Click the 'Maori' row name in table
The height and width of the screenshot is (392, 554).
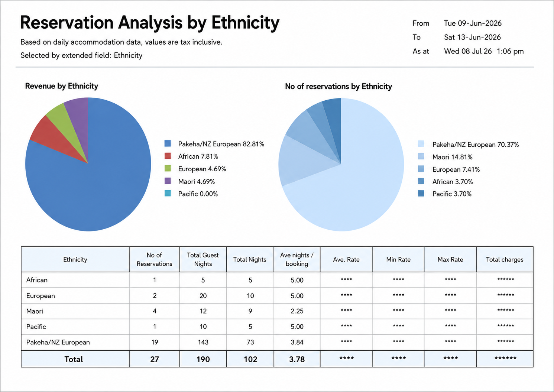[x=35, y=311]
